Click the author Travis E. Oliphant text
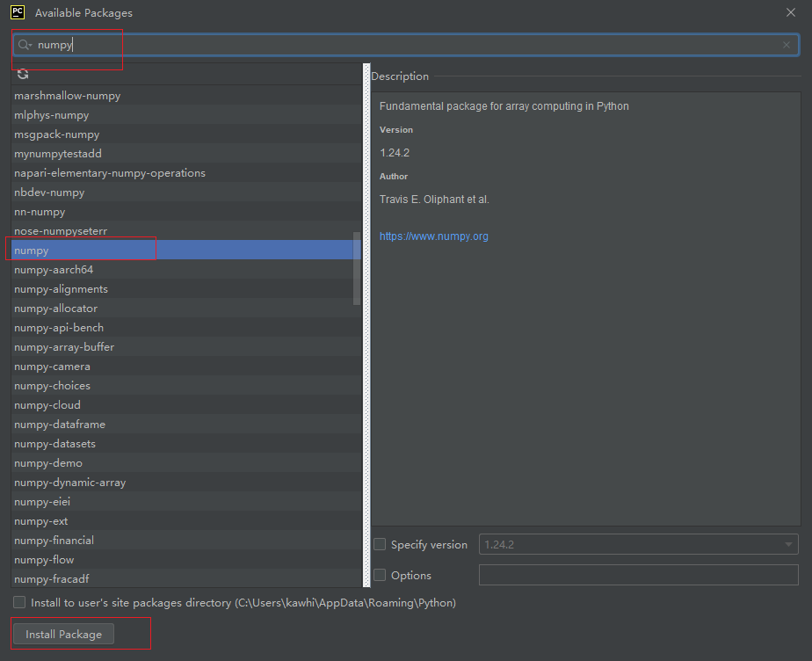 pos(434,200)
